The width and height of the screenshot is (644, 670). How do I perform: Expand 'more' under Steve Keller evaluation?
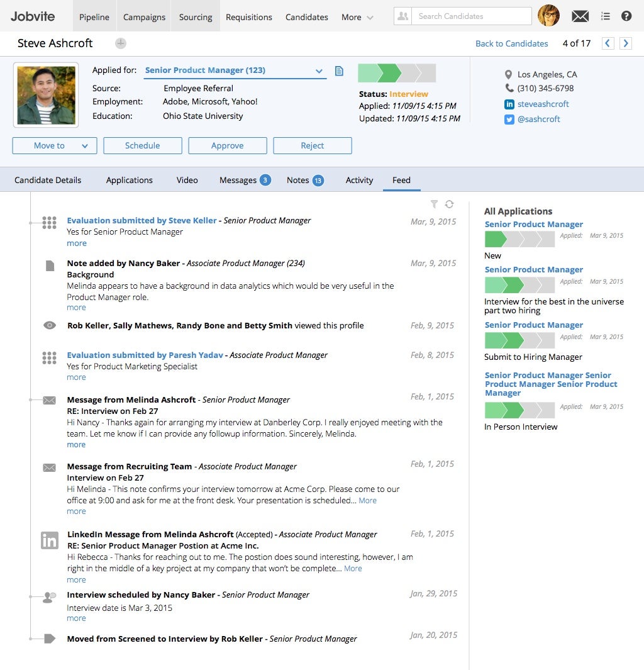coord(77,243)
